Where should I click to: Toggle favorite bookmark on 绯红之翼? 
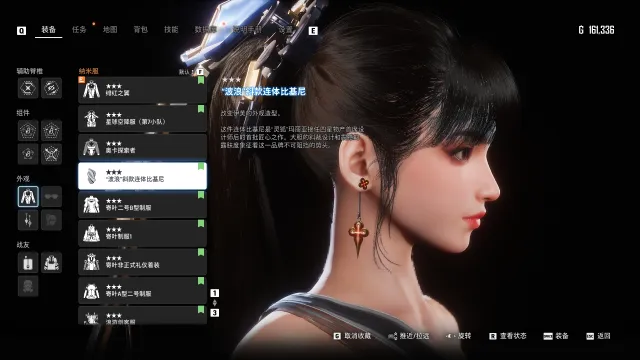[x=201, y=80]
